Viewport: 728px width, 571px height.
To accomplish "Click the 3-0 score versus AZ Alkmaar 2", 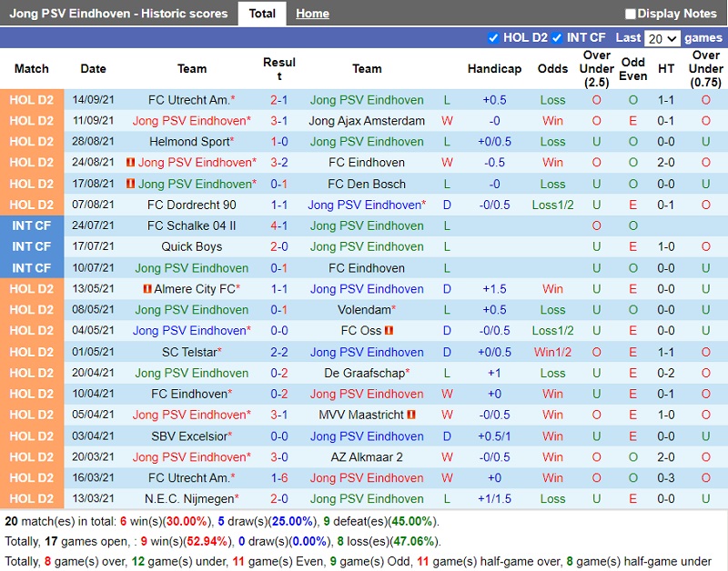I will (279, 457).
